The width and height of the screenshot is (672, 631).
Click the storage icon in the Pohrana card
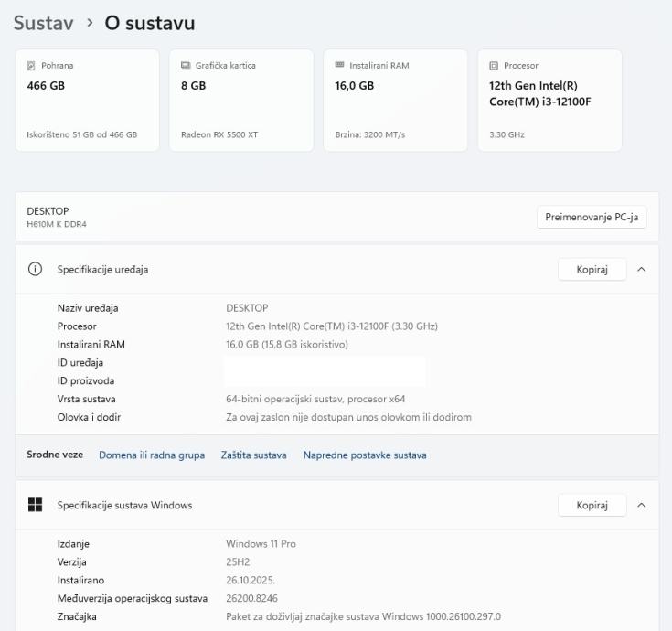coord(31,66)
